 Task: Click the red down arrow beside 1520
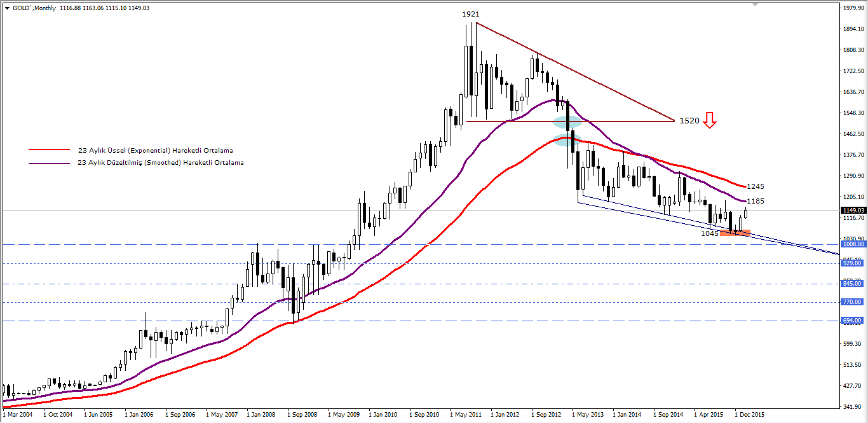[x=710, y=120]
